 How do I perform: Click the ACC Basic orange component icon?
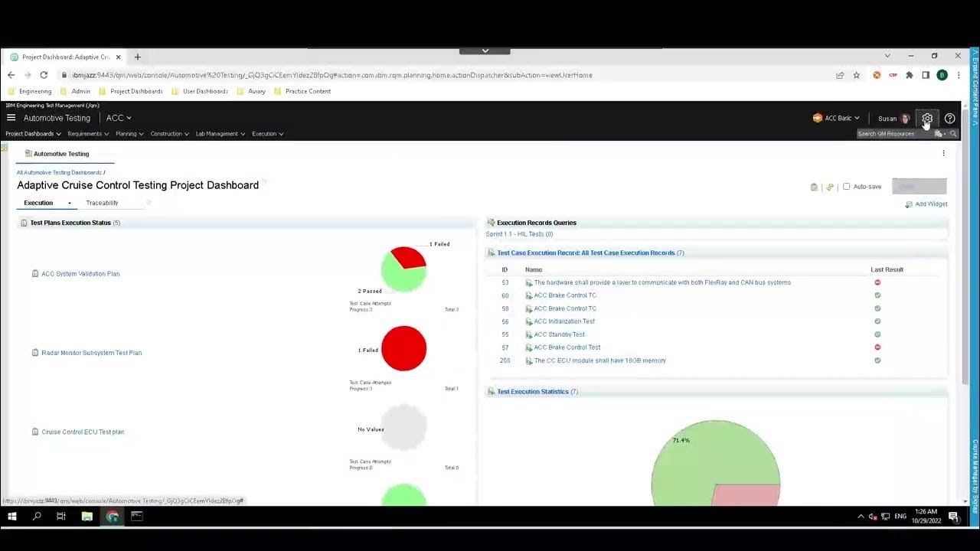[818, 118]
